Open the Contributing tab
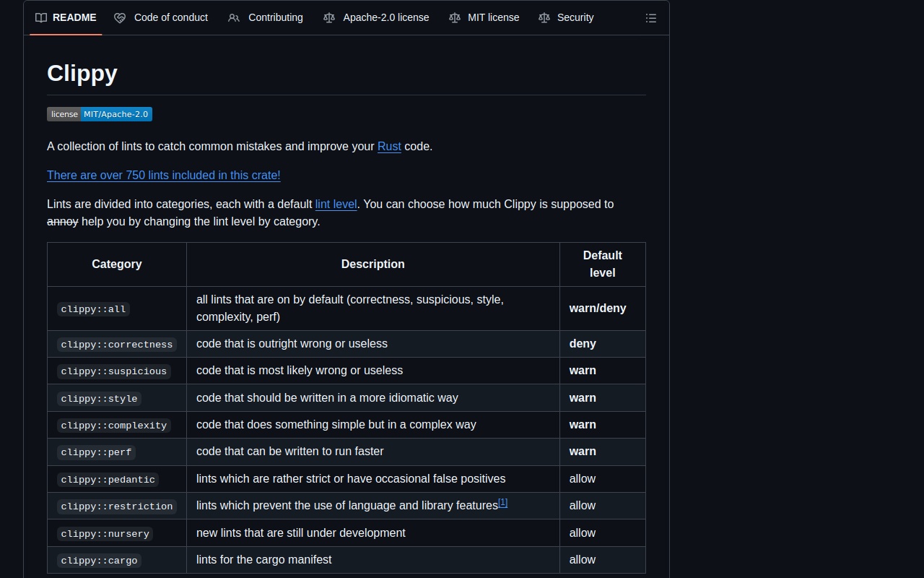 [275, 17]
